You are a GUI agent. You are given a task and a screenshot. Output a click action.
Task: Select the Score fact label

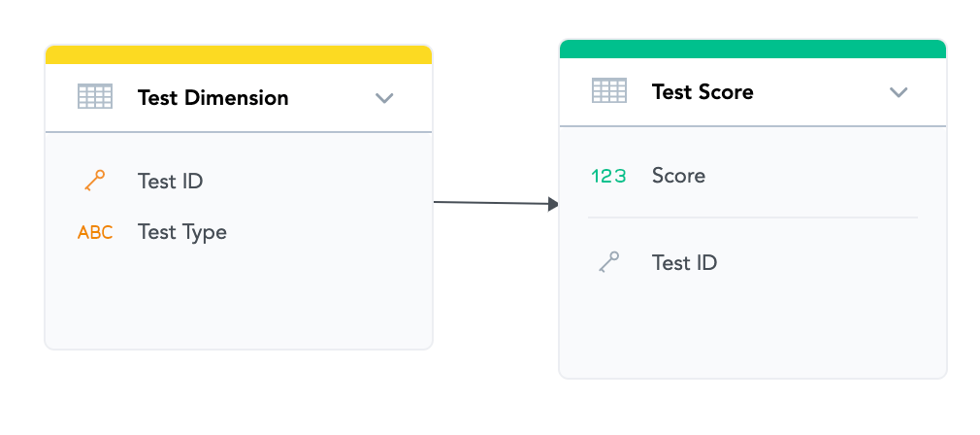pyautogui.click(x=678, y=176)
